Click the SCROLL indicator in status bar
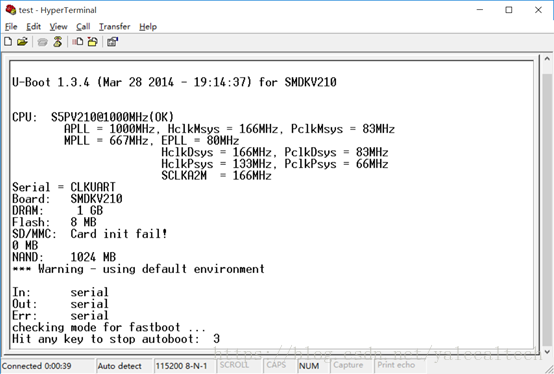Viewport: 554px width, 374px height. tap(234, 365)
